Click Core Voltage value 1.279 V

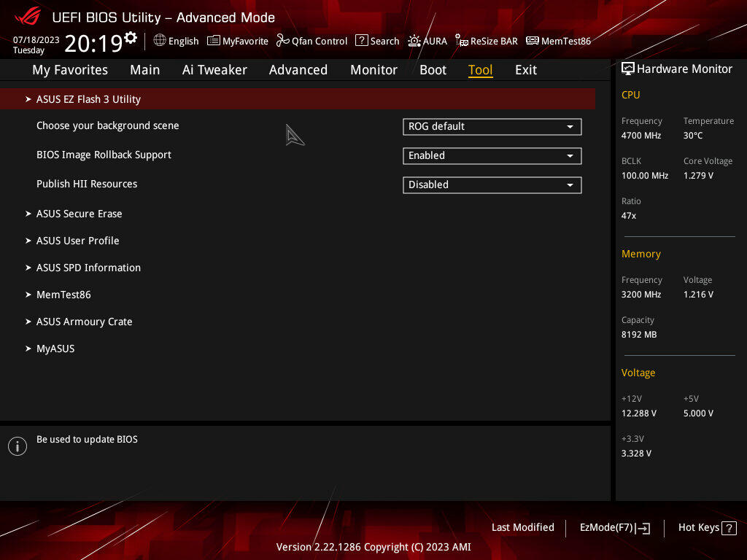698,176
